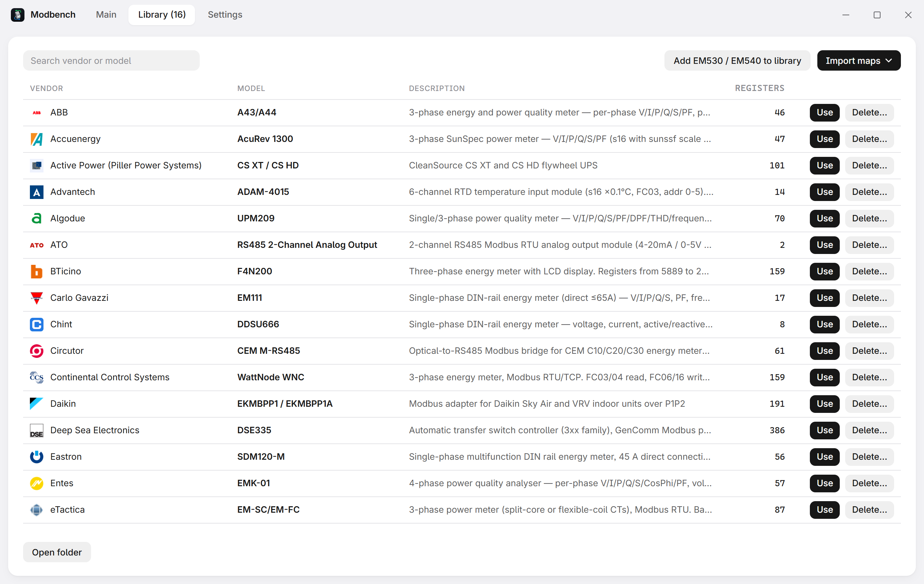Image resolution: width=924 pixels, height=584 pixels.
Task: Delete the Carlo Gavazzi EM111 entry
Action: click(x=870, y=297)
